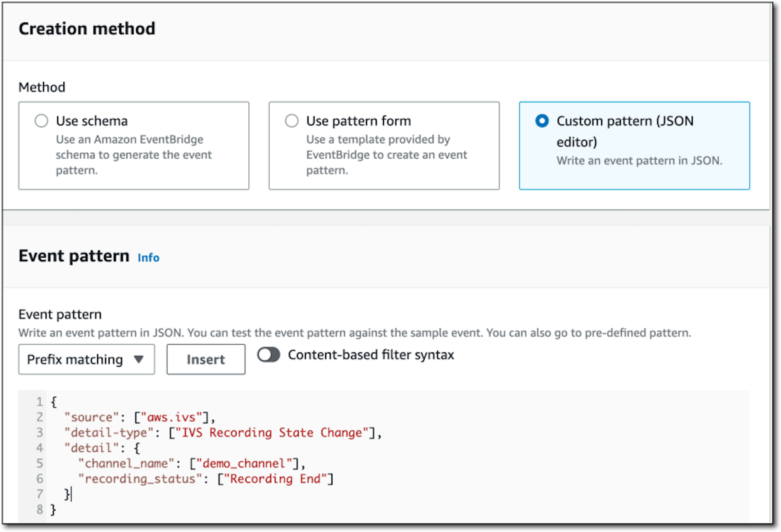Select the Use schema radio button

pos(41,121)
